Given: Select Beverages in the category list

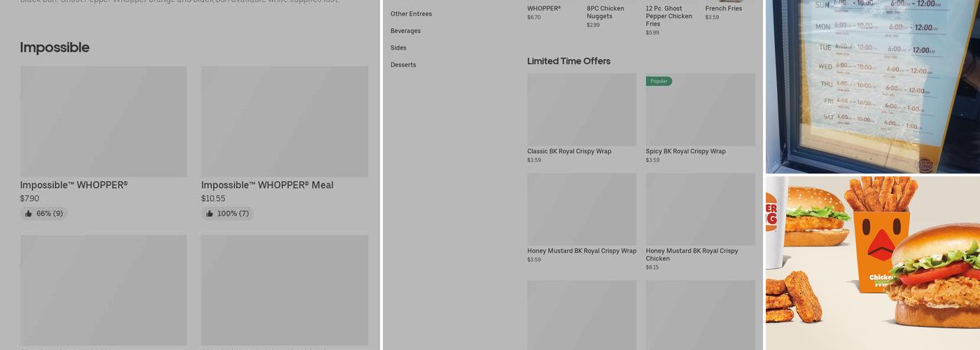Looking at the screenshot, I should click(405, 31).
